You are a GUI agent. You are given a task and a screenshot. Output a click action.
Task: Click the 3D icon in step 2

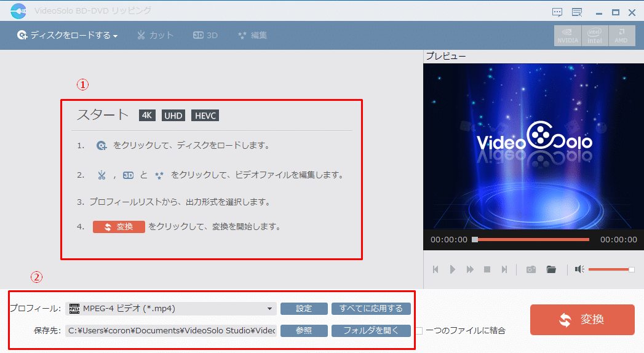(x=128, y=175)
